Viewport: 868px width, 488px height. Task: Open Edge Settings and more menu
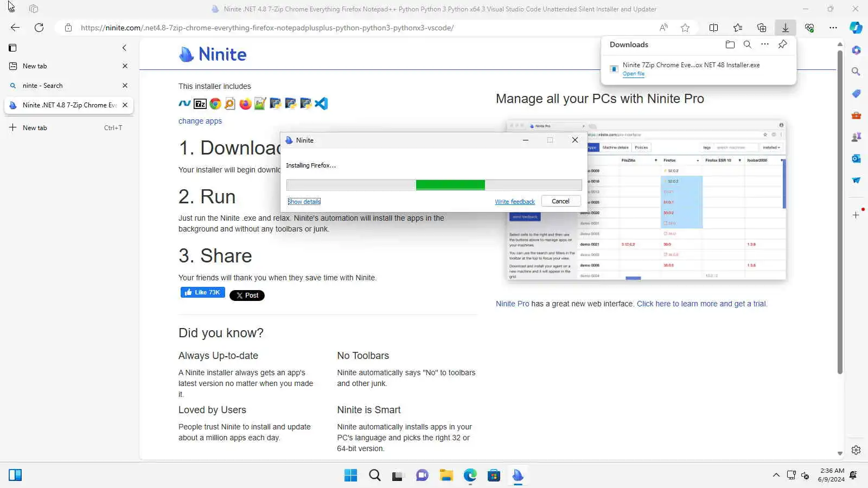click(833, 28)
